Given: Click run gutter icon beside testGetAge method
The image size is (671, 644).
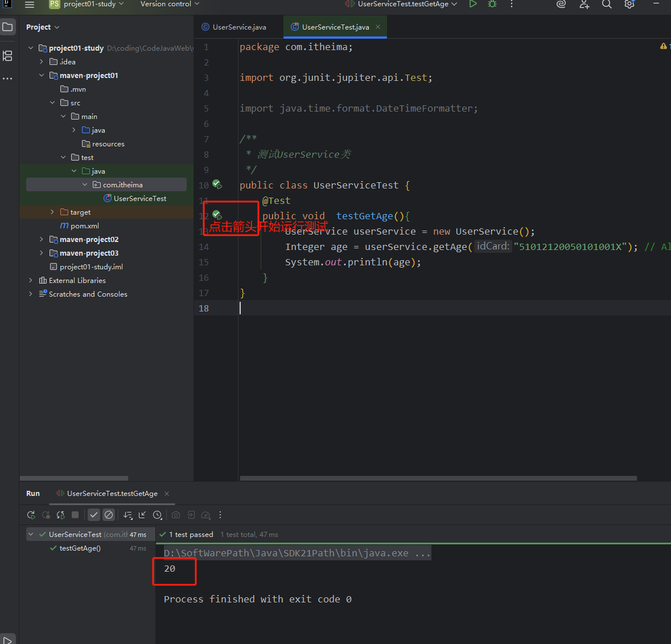Looking at the screenshot, I should [217, 215].
